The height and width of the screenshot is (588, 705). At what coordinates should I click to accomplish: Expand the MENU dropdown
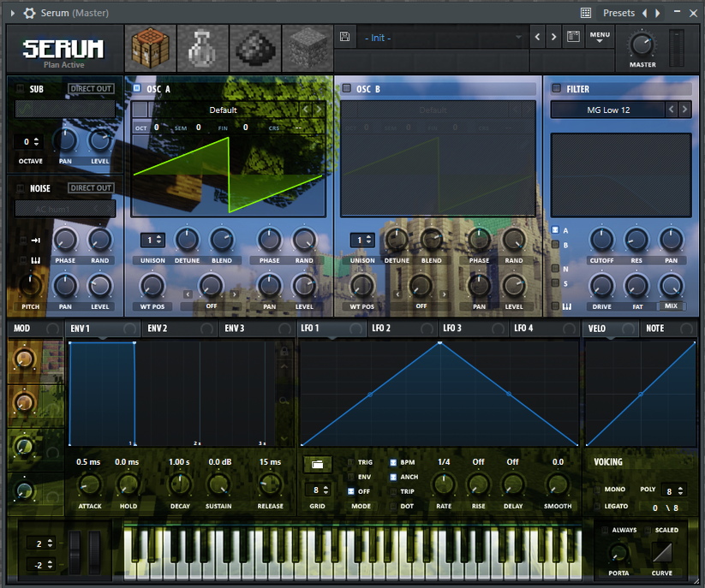click(600, 38)
